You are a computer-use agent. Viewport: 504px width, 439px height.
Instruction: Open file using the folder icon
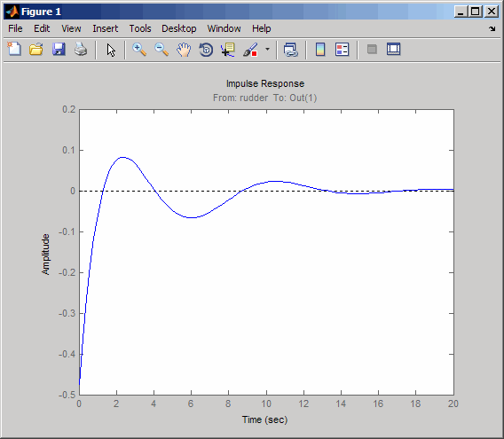36,50
